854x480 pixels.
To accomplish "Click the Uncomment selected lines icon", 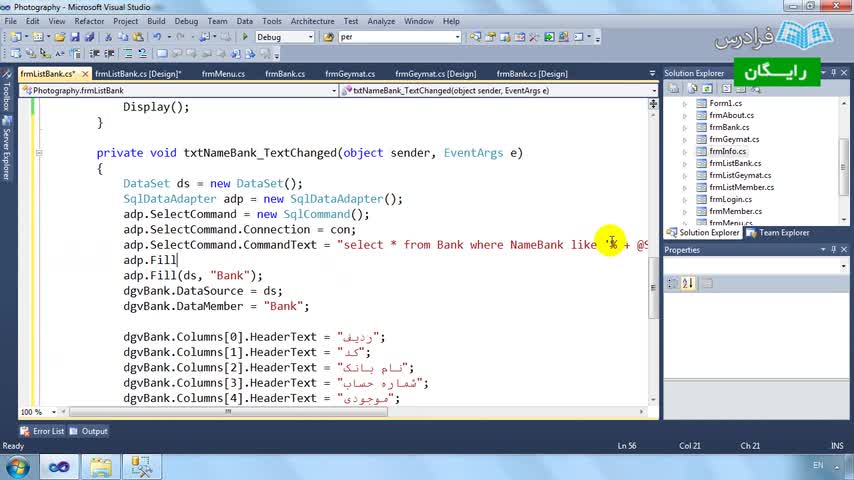I will [x=142, y=53].
